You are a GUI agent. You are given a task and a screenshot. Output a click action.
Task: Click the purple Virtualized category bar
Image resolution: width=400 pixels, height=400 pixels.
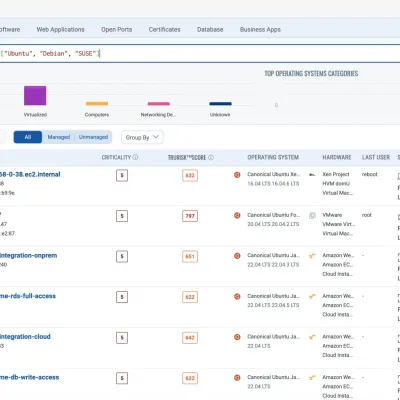click(x=35, y=96)
